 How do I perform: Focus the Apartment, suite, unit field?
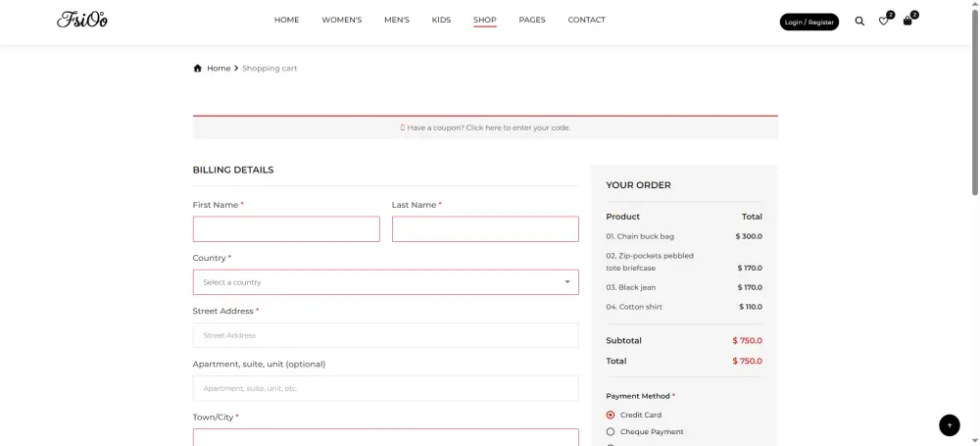[385, 388]
